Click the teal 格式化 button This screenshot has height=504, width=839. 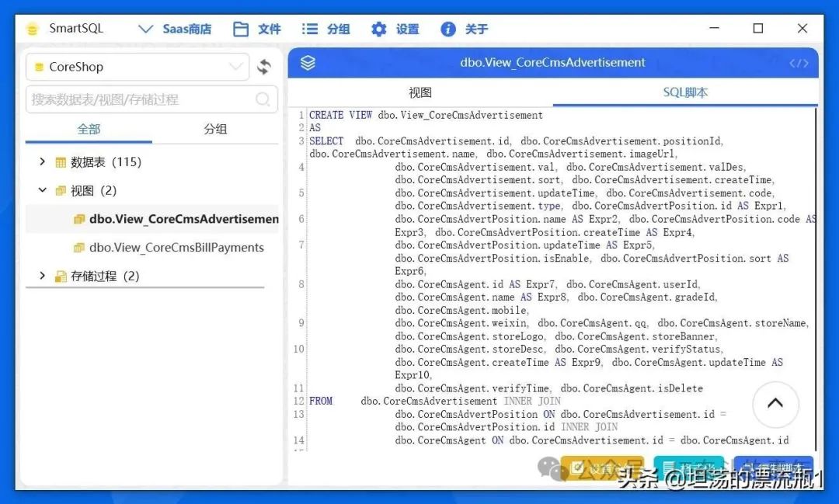pyautogui.click(x=688, y=468)
